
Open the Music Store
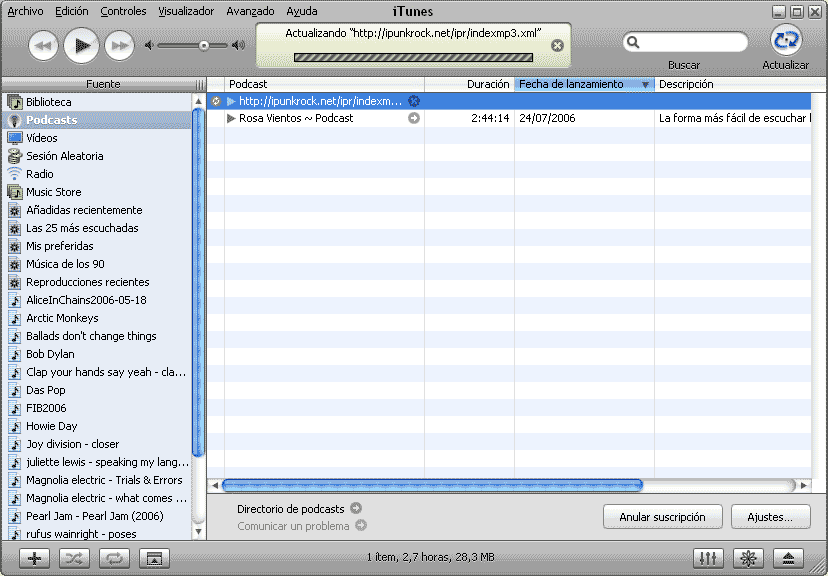[x=98, y=192]
